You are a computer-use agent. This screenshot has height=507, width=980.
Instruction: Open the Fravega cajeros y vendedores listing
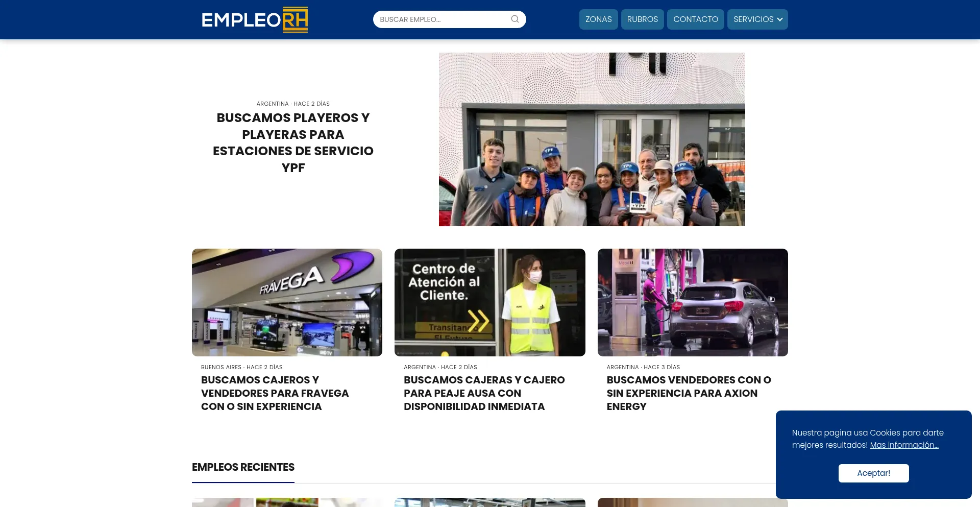click(275, 393)
